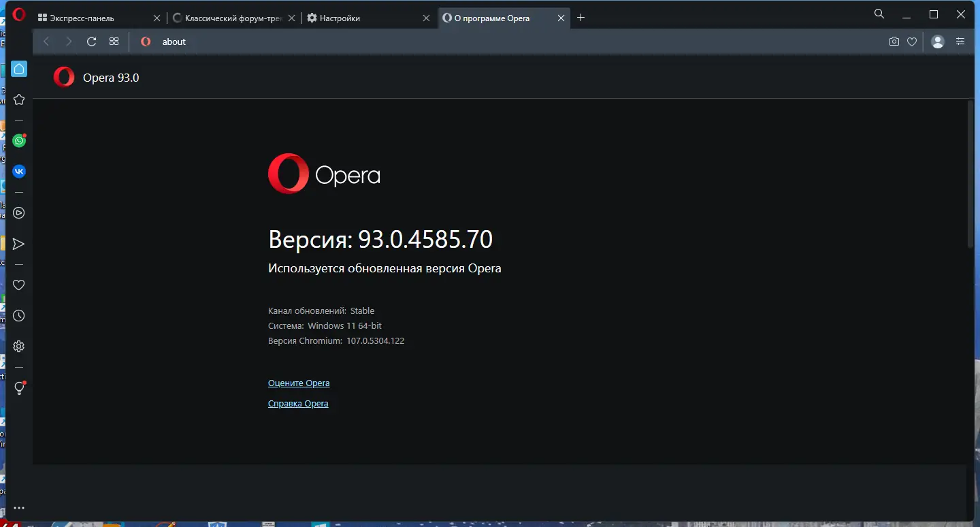
Task: Open Speed Dial grid button in toolbar
Action: [x=114, y=42]
